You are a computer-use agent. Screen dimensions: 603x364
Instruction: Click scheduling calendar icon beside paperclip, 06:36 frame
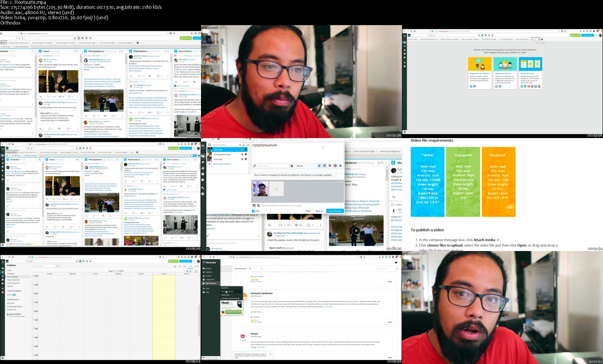(x=324, y=166)
